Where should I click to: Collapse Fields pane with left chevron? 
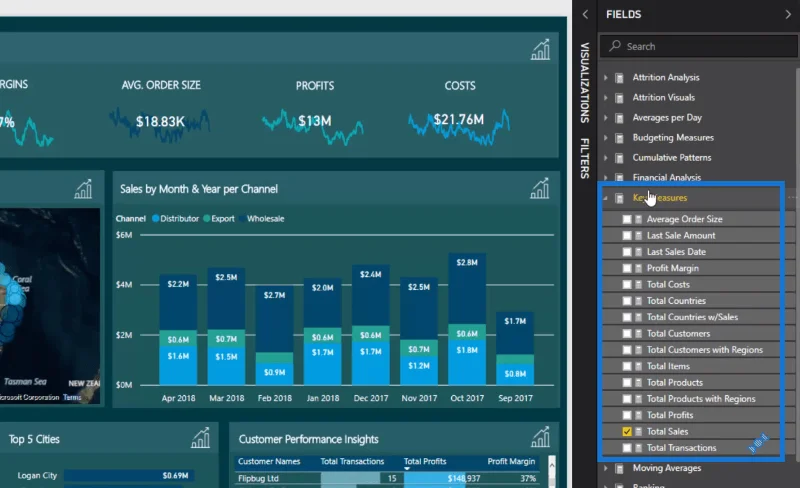(585, 14)
